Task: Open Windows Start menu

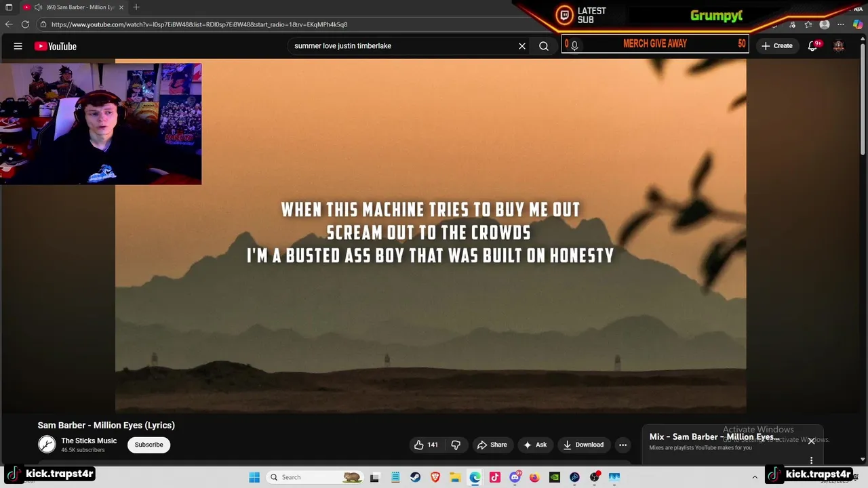Action: (254, 477)
